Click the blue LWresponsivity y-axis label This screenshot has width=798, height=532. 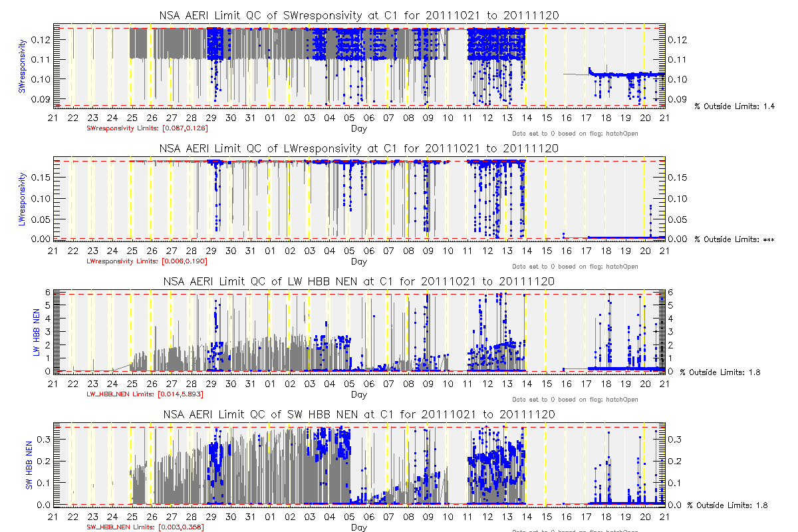click(x=23, y=199)
